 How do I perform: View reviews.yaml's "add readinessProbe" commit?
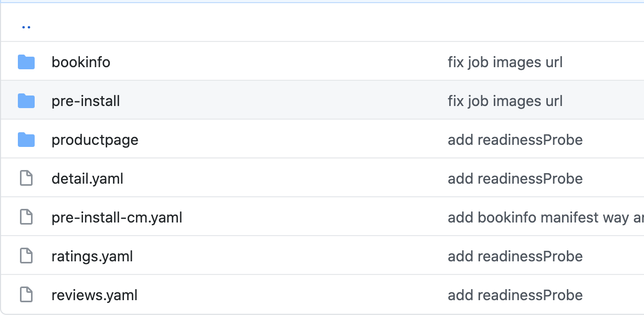(515, 295)
